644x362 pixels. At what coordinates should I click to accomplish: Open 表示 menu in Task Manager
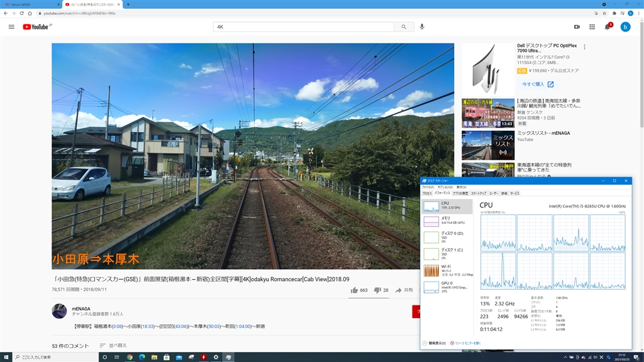coord(461,187)
